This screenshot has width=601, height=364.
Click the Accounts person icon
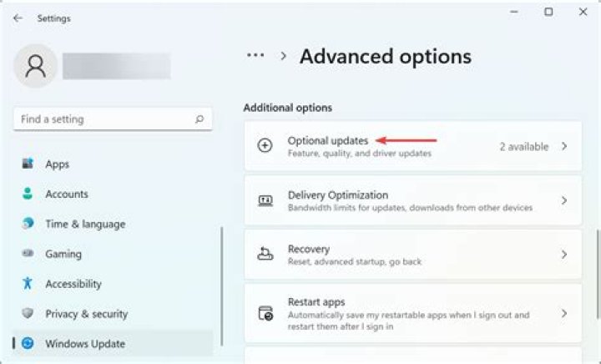coord(28,194)
